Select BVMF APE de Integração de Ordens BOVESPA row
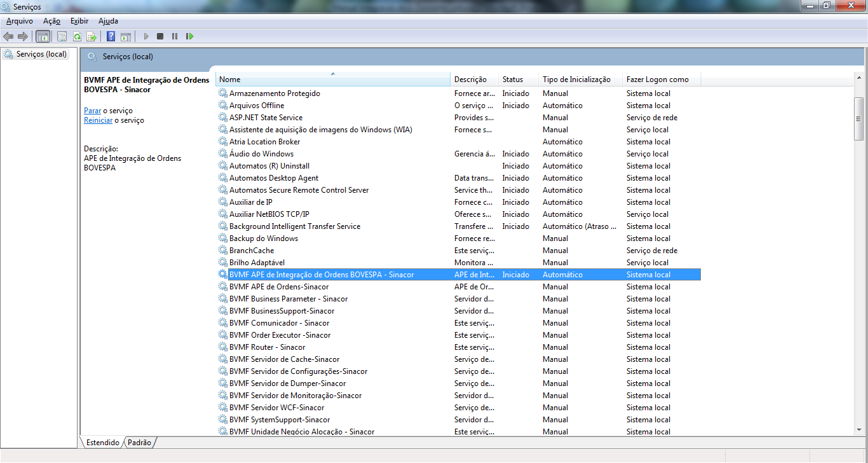Viewport: 868px width, 463px height. [x=459, y=275]
